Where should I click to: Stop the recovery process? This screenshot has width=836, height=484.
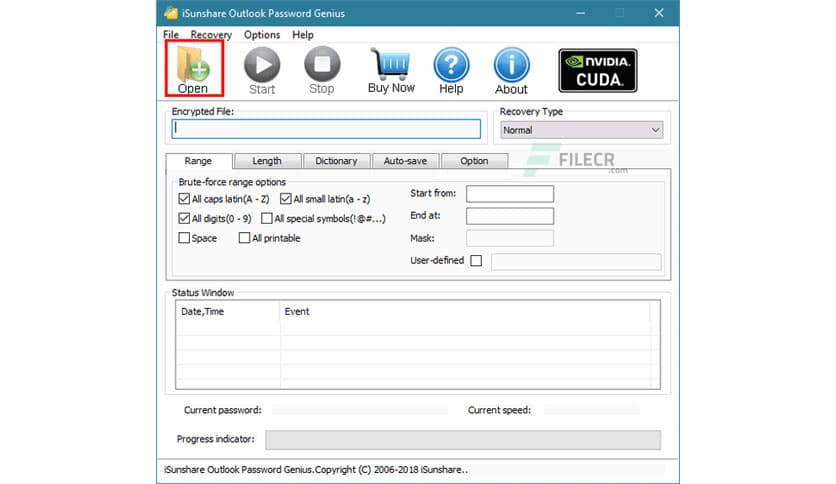322,71
